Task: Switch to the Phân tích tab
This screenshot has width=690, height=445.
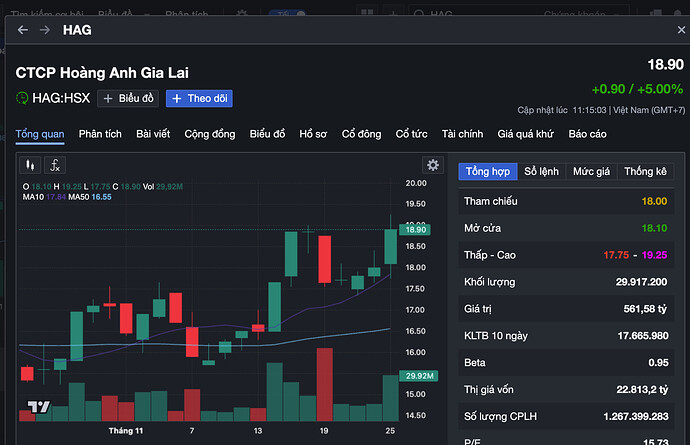Action: pyautogui.click(x=100, y=134)
